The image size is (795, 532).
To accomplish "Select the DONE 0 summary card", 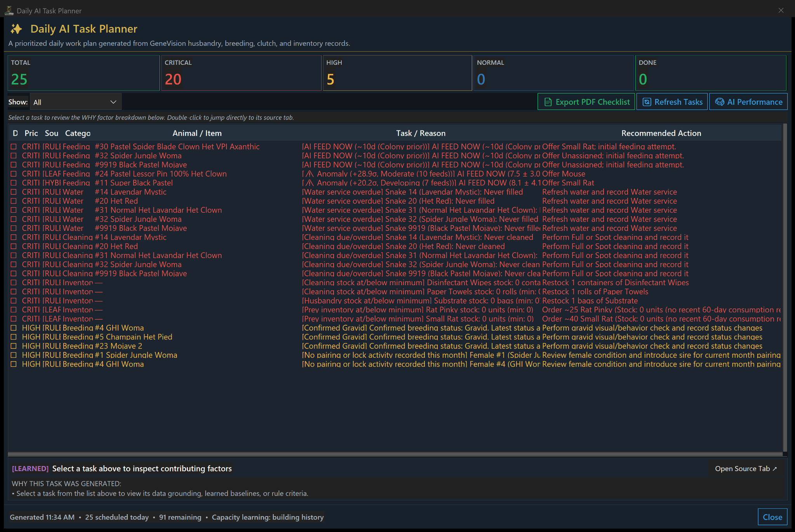I will (711, 73).
